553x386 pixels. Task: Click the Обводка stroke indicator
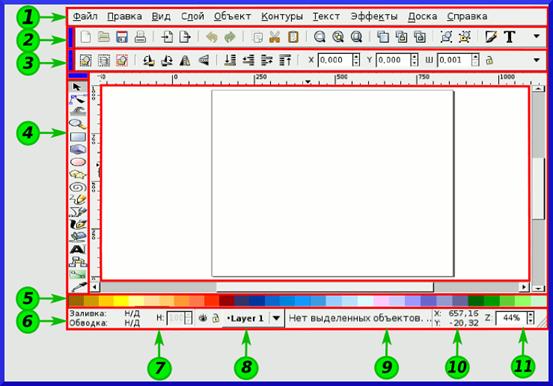click(104, 323)
